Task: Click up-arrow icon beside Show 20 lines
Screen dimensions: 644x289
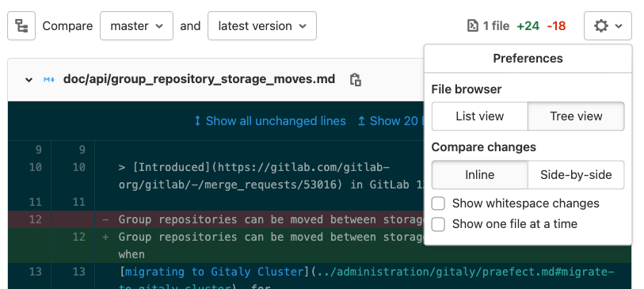Action: (361, 121)
